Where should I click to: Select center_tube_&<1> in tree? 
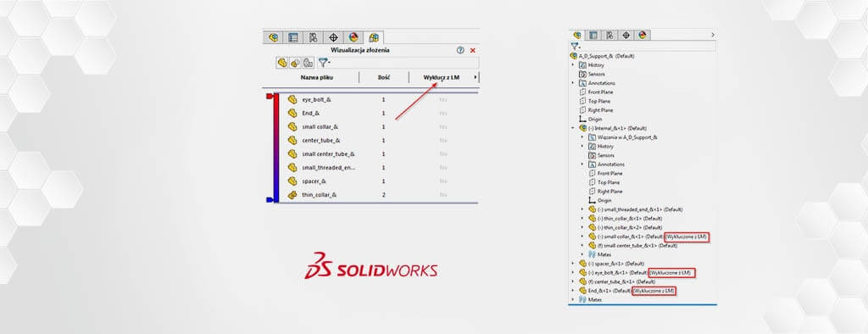[616, 281]
